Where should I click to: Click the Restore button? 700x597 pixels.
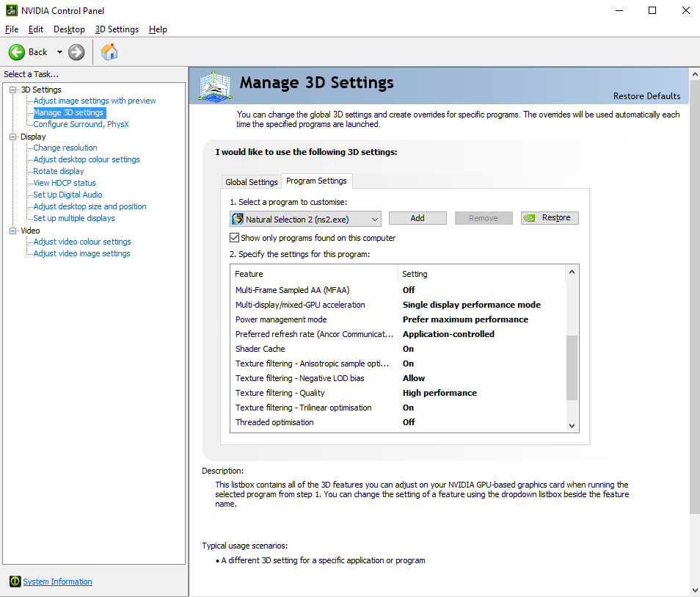tap(550, 217)
